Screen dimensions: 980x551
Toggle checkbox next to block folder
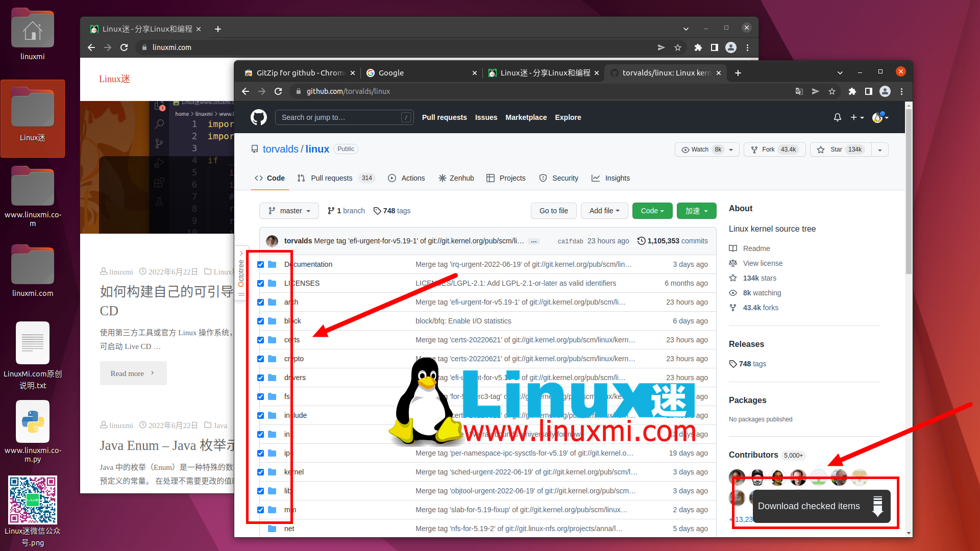tap(260, 321)
